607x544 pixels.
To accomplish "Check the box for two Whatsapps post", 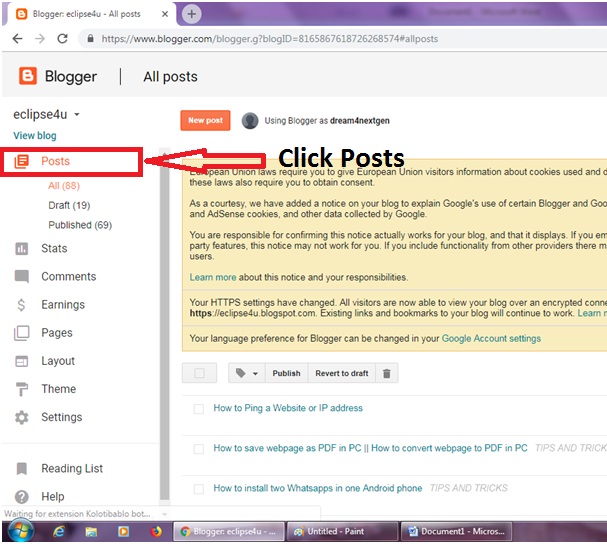I will [199, 489].
